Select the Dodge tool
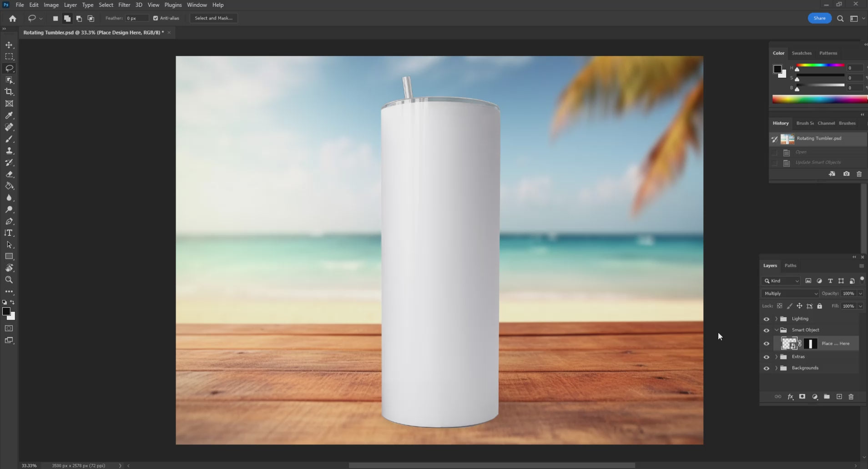The width and height of the screenshot is (868, 469). tap(9, 210)
